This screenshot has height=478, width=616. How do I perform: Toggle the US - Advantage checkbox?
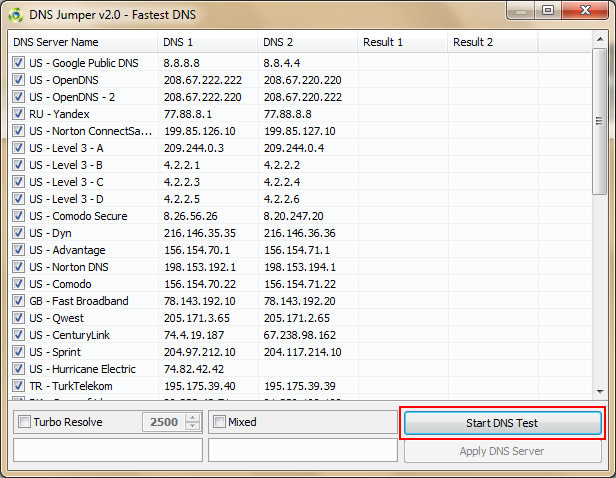pos(18,250)
